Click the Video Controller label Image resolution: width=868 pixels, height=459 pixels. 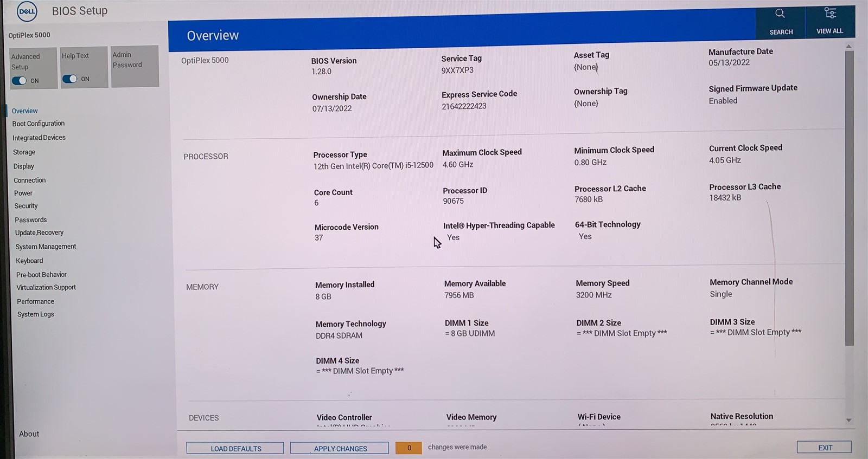(344, 417)
